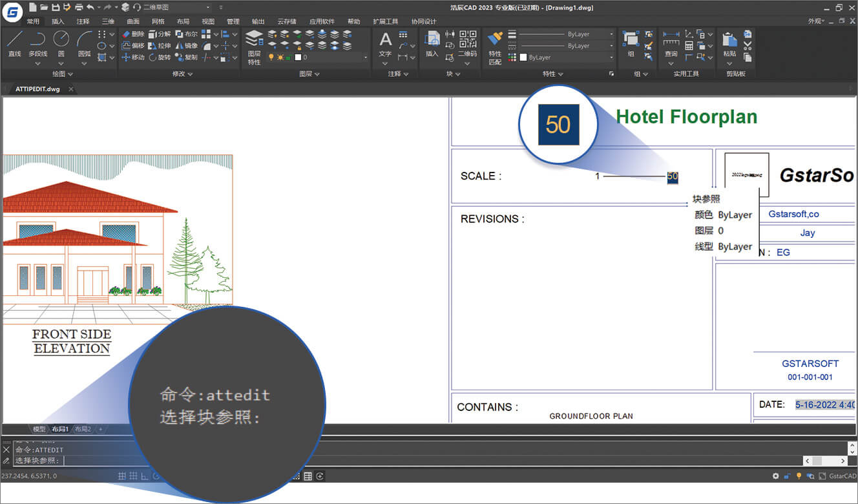Image resolution: width=858 pixels, height=504 pixels.
Task: Close the ATTIPEDIT.dwg document tab
Action: point(70,89)
